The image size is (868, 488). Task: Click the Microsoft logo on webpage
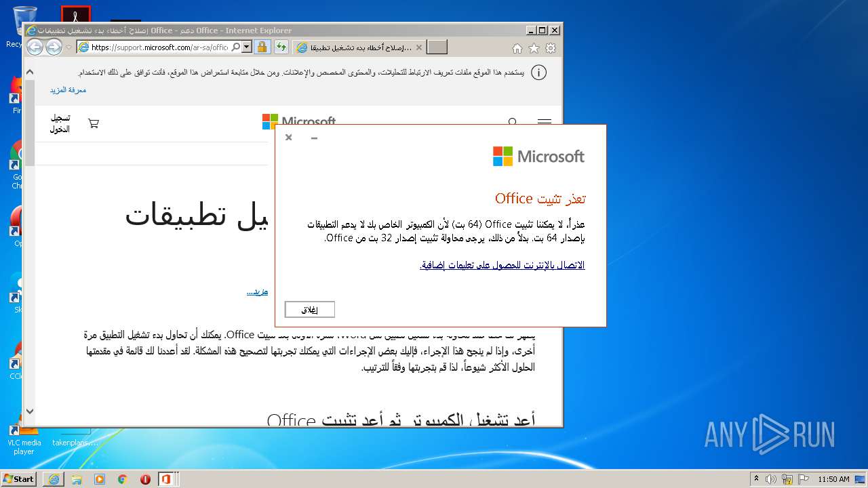click(x=299, y=120)
